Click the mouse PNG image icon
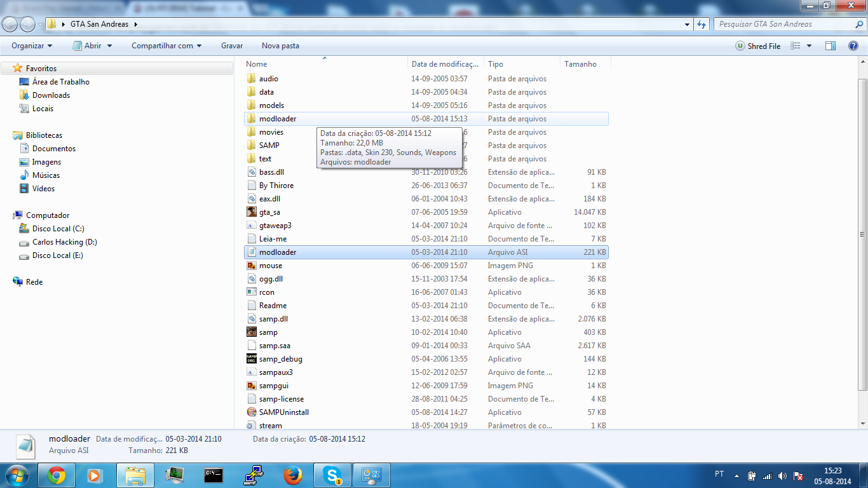This screenshot has height=488, width=868. 252,266
